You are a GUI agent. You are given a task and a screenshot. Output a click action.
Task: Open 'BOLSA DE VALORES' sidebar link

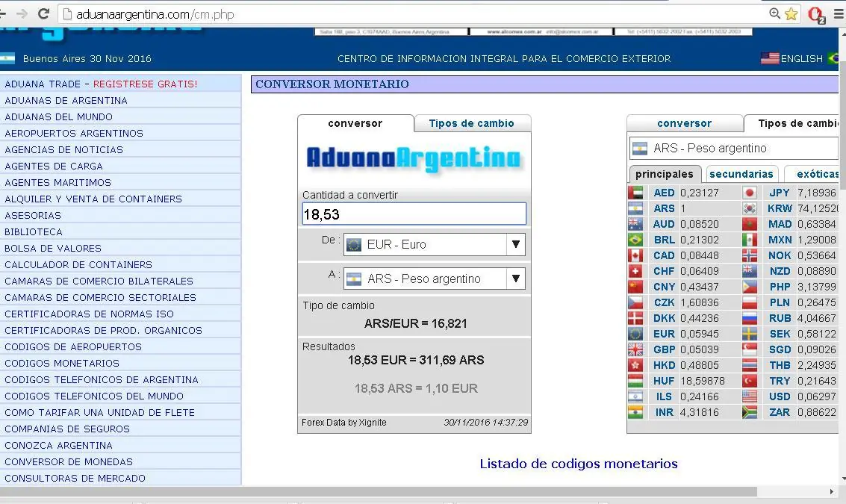[53, 248]
